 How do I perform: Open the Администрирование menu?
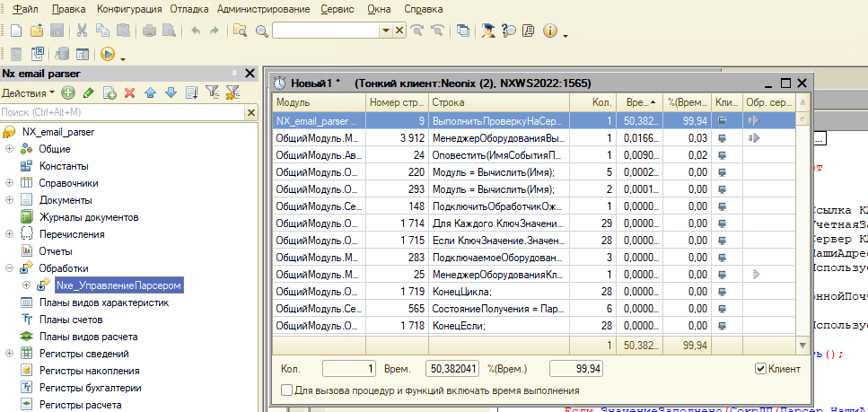267,8
